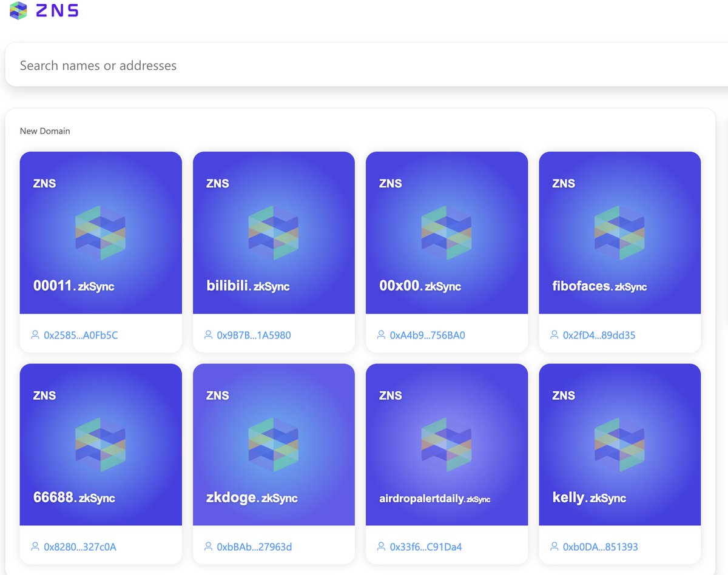
Task: Click the ZNS hexagon logo on the bilibili card
Action: coord(274,232)
